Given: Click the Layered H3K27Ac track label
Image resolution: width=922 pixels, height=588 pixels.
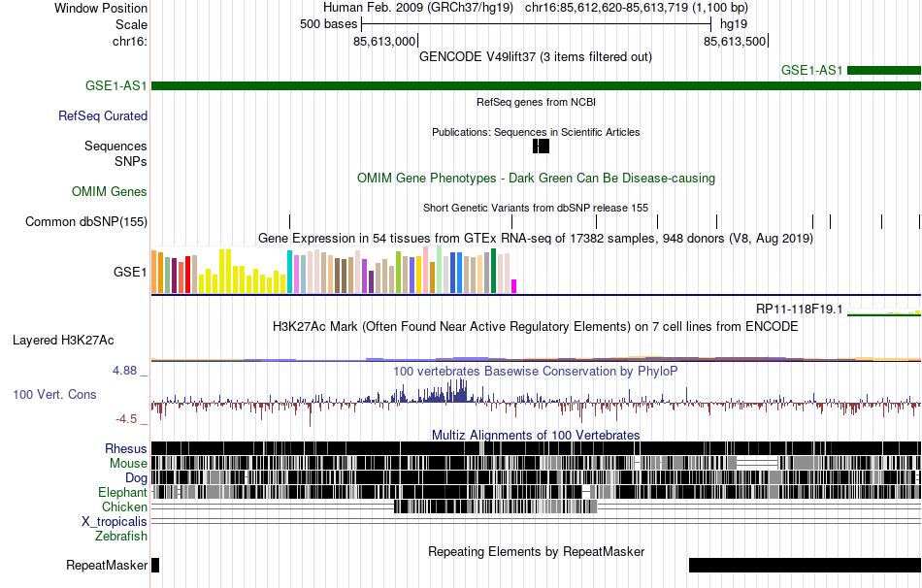Looking at the screenshot, I should 63,341.
